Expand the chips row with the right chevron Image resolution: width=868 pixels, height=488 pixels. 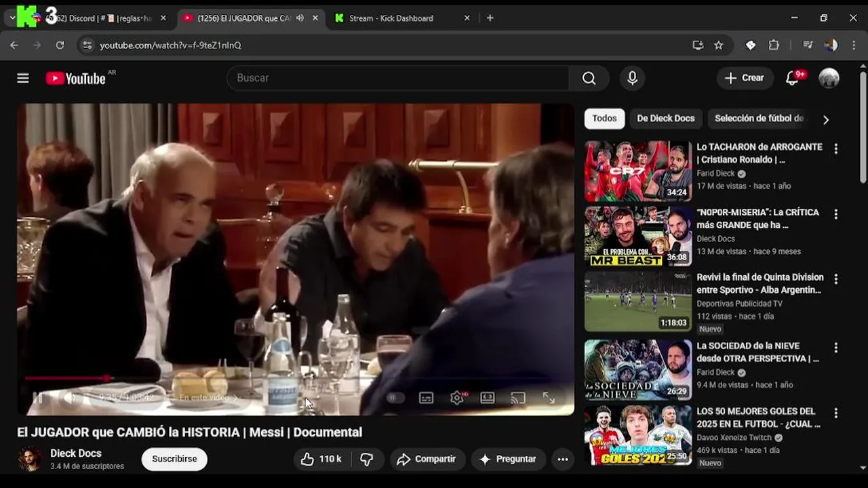(x=825, y=120)
